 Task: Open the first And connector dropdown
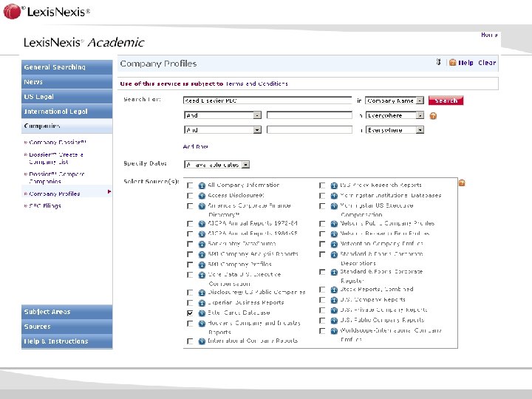click(222, 115)
